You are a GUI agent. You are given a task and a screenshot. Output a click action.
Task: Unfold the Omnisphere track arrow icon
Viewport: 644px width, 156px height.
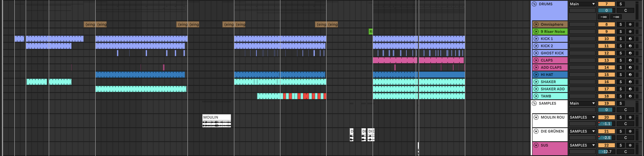coord(536,24)
